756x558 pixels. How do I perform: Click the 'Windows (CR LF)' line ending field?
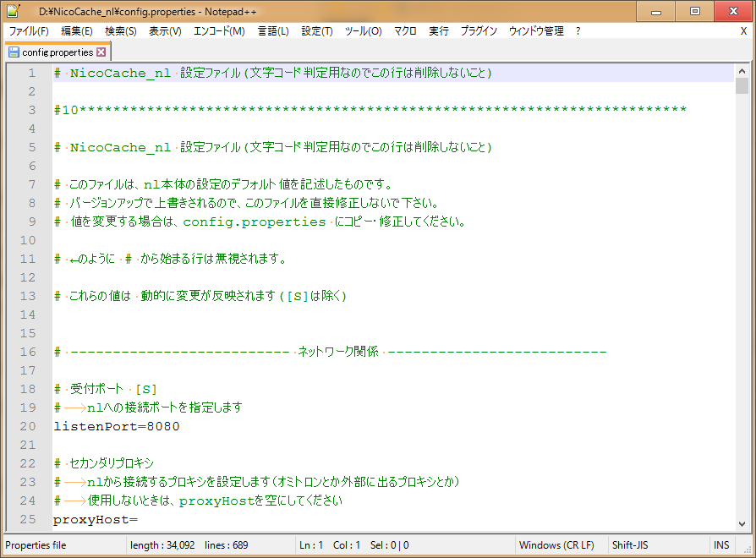point(556,545)
